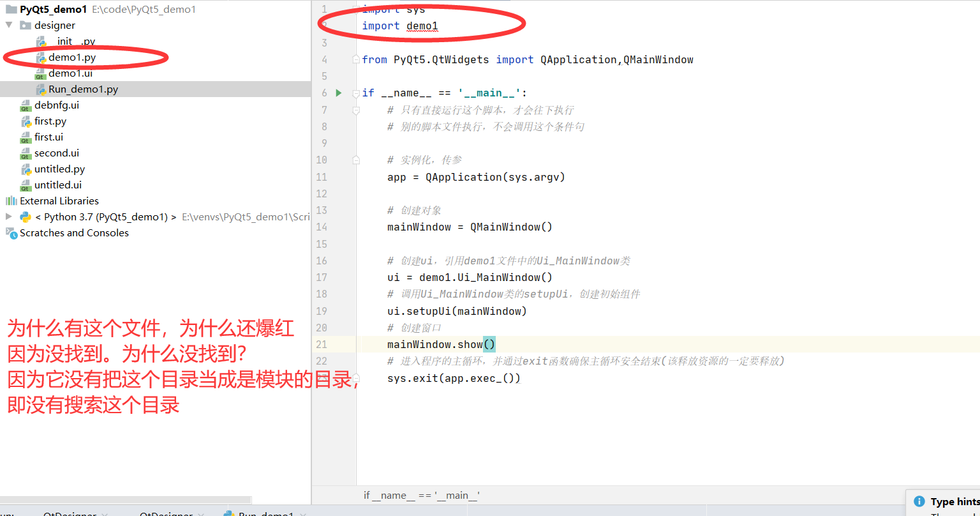Click the Python file icon for first.py

(x=26, y=121)
